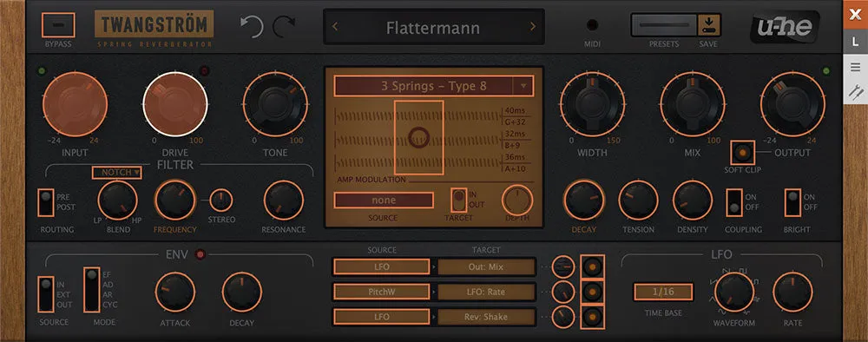The width and height of the screenshot is (868, 342).
Task: Open the Notch filter type dropdown
Action: click(116, 173)
